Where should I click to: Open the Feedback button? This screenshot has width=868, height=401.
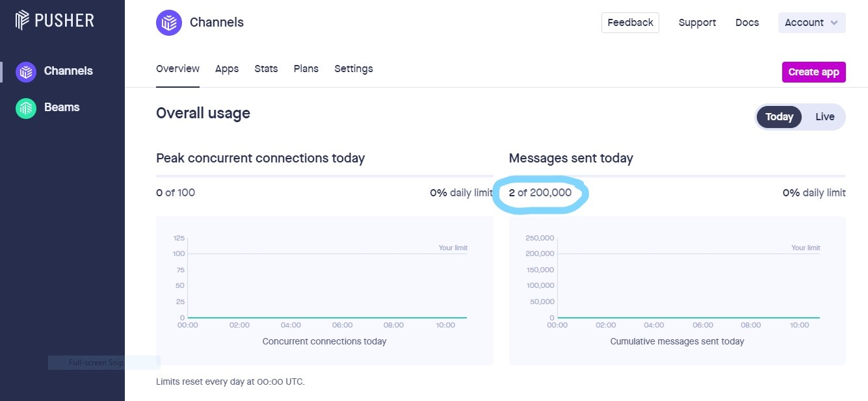pos(630,23)
